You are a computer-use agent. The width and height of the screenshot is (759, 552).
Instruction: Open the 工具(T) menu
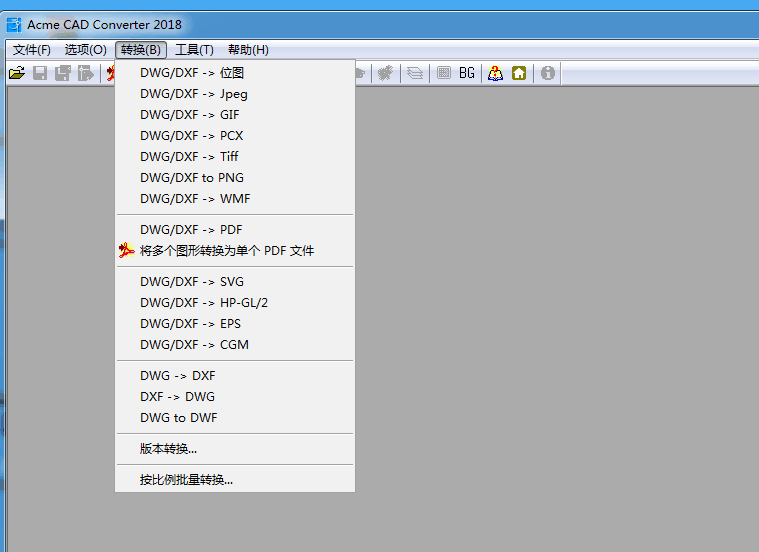point(194,50)
